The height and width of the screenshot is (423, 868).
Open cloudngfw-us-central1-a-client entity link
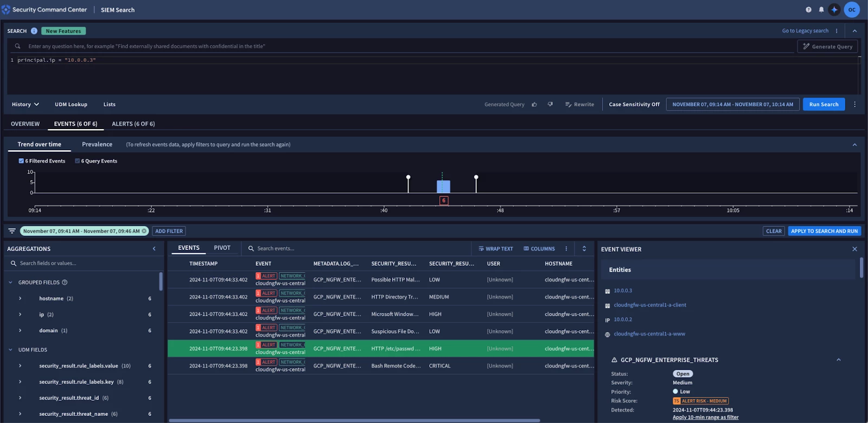coord(650,305)
